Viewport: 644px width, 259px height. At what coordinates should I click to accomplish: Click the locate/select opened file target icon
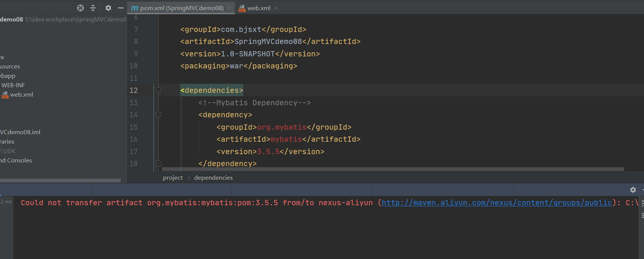80,8
